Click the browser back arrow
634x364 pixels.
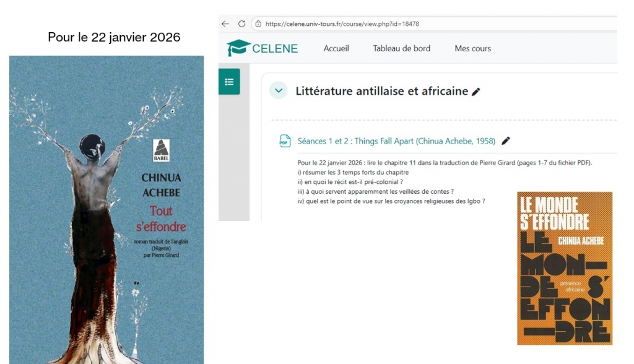[x=225, y=24]
